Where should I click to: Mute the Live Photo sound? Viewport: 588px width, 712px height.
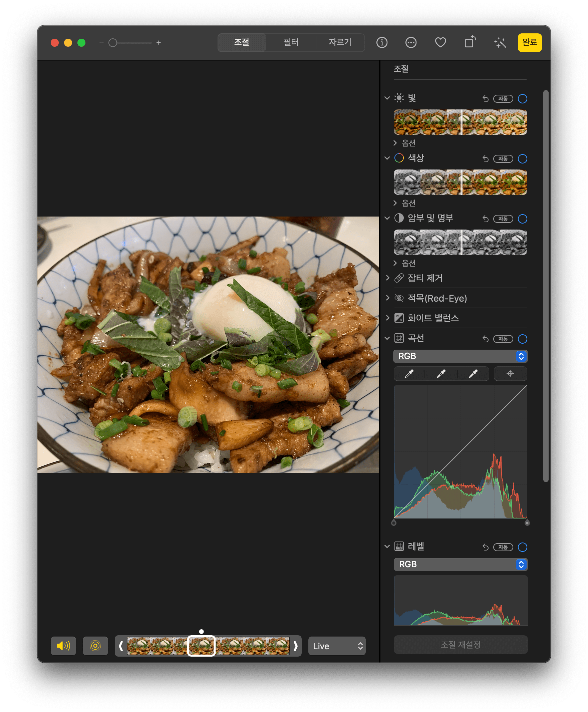(63, 646)
